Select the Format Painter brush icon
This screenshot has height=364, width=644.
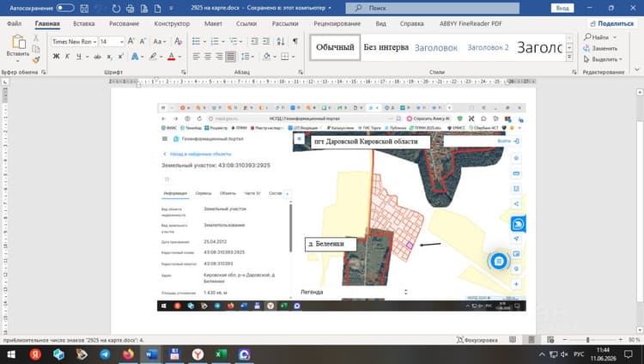pos(36,60)
